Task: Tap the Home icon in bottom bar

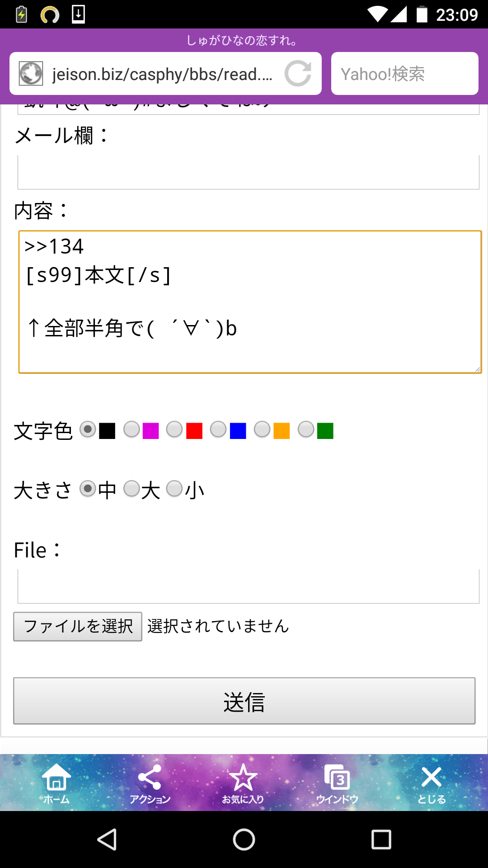Action: tap(56, 783)
